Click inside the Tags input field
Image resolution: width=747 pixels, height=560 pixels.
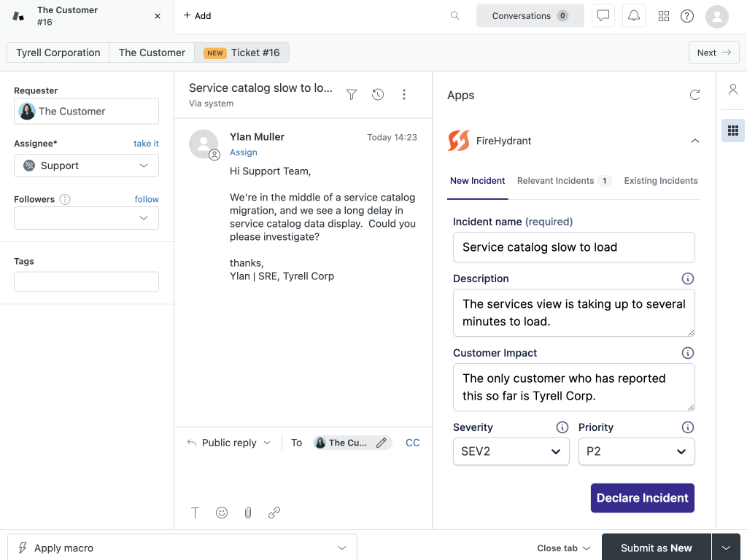click(86, 281)
